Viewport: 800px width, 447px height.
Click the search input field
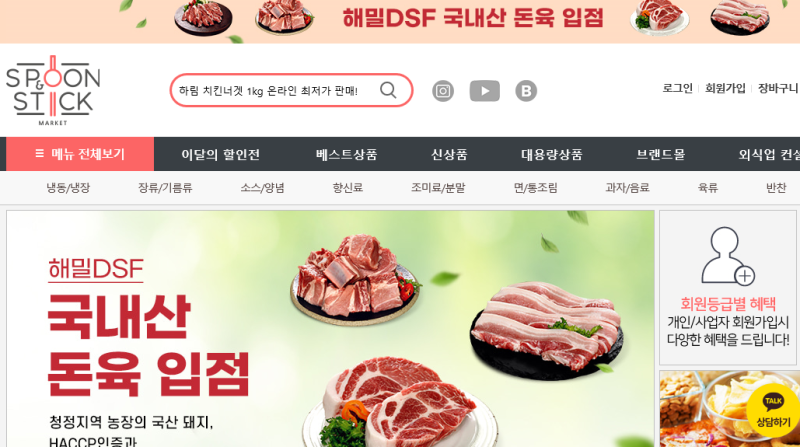point(276,90)
